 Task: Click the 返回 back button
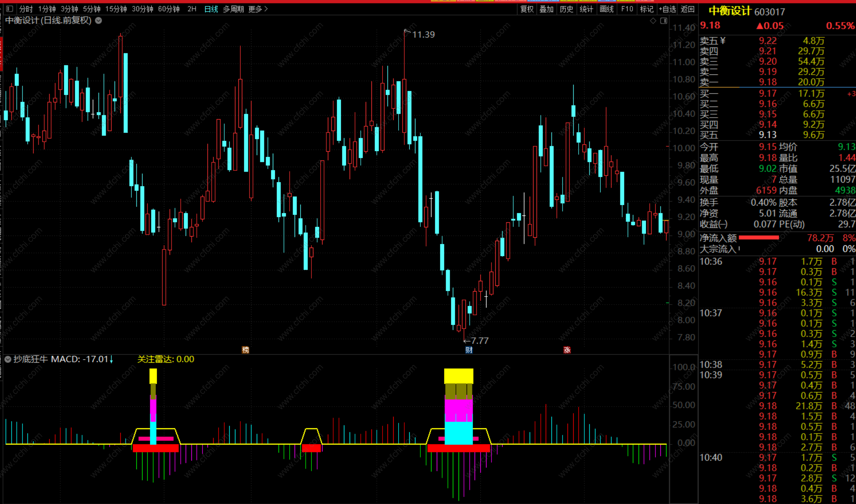coord(687,9)
